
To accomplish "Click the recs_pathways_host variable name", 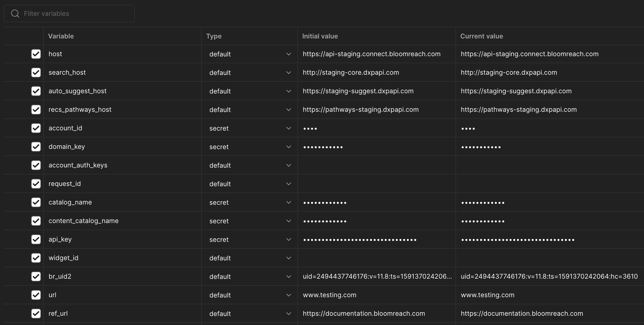I will [x=80, y=110].
